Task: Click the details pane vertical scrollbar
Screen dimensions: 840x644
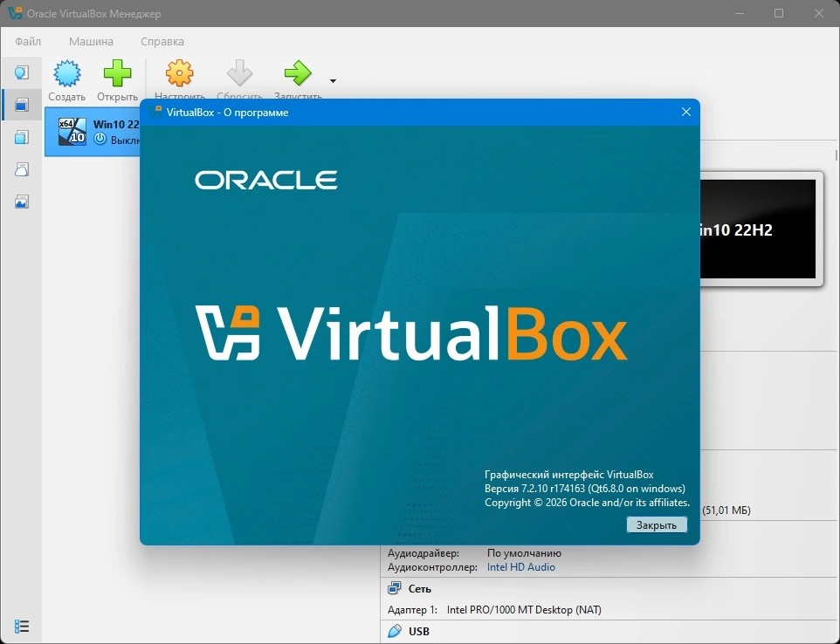Action: coord(837,155)
